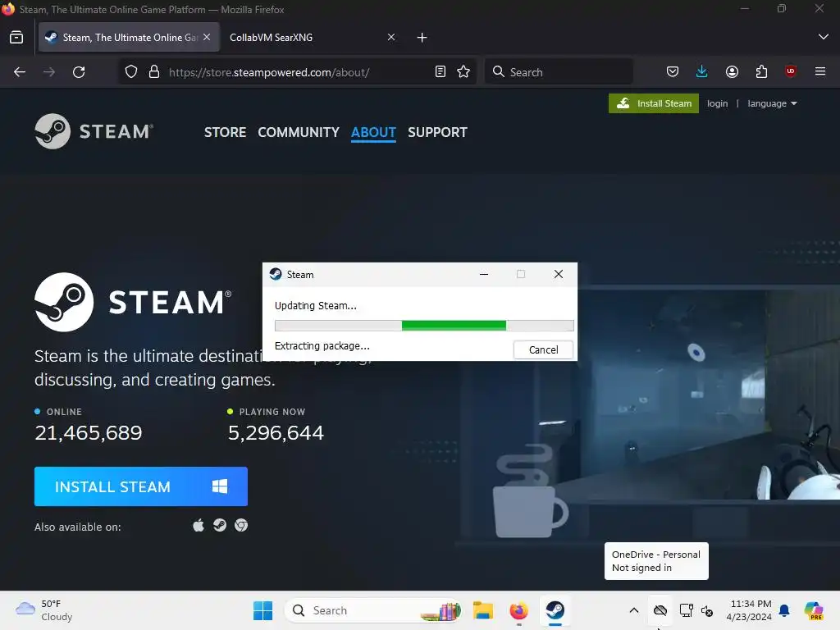The width and height of the screenshot is (840, 630).
Task: Go back with the browser back arrow
Action: pos(20,72)
